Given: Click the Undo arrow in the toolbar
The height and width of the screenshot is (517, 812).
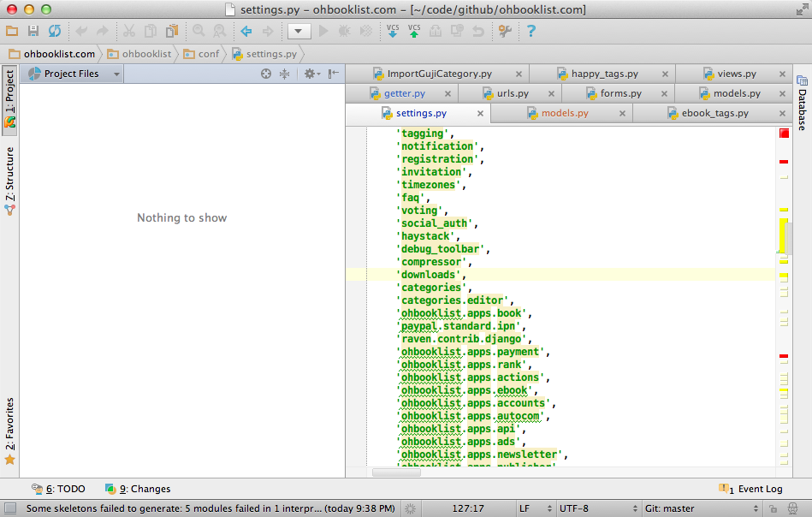Looking at the screenshot, I should click(x=81, y=31).
